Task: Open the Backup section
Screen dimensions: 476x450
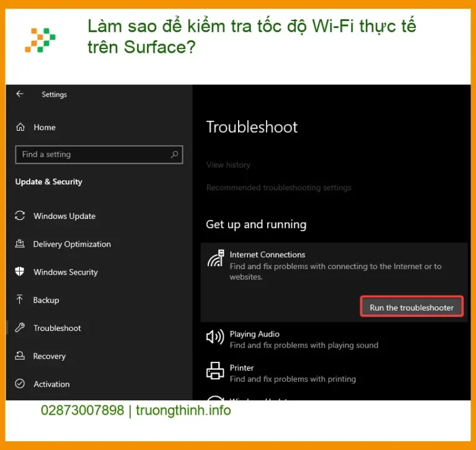Action: pyautogui.click(x=46, y=300)
